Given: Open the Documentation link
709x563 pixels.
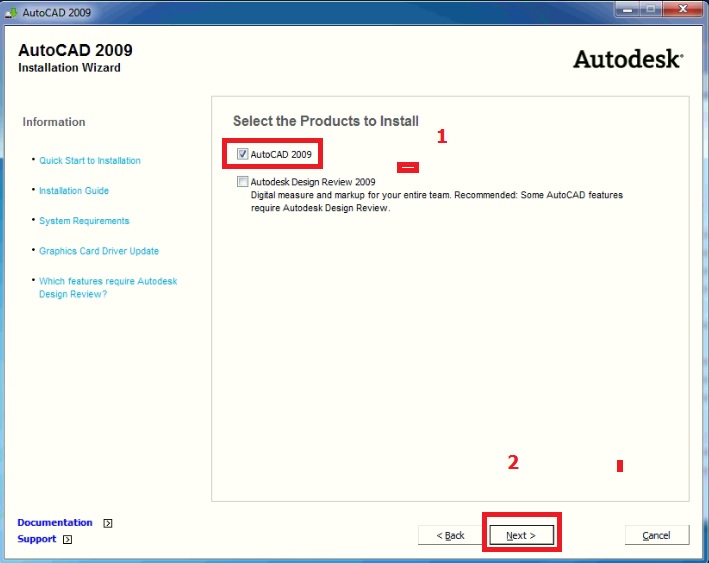Looking at the screenshot, I should [x=55, y=523].
